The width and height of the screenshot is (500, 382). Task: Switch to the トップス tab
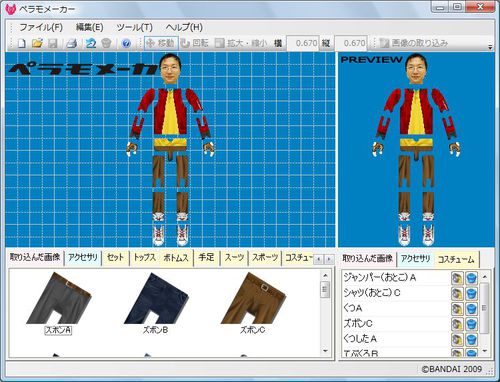tap(145, 257)
